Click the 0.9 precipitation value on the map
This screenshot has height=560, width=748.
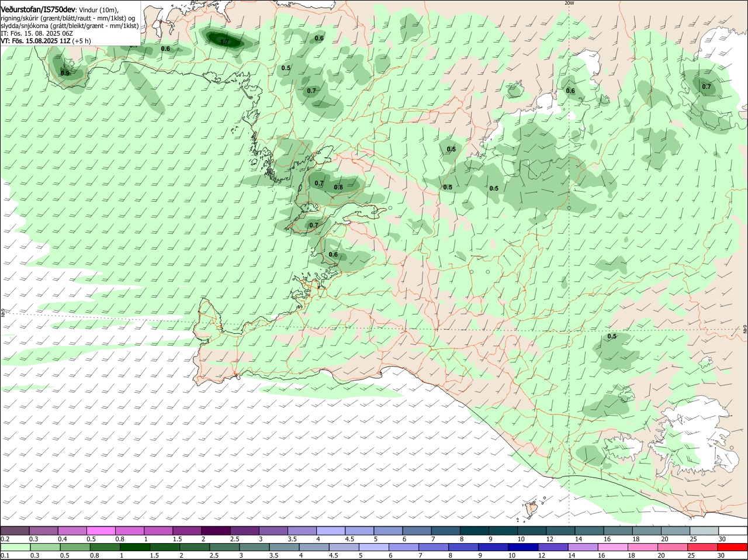[x=65, y=73]
